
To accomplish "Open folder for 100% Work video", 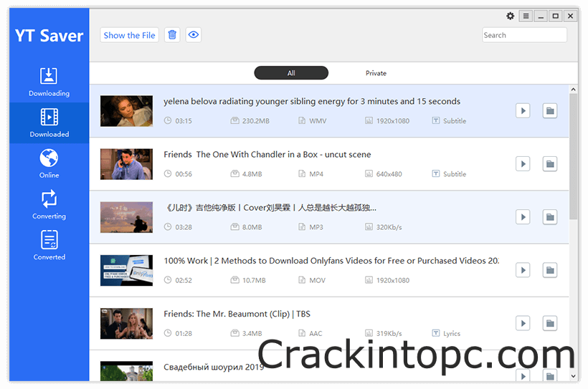I will [550, 270].
